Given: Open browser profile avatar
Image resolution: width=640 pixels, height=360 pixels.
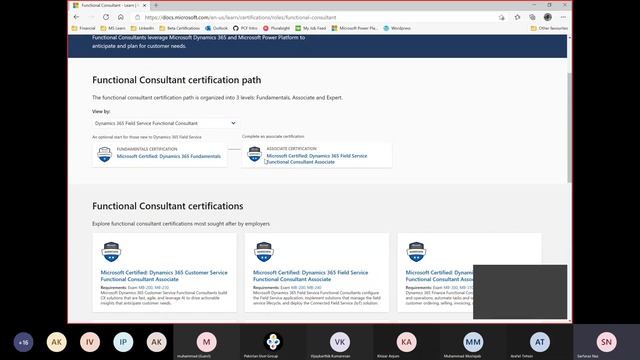Looking at the screenshot, I should pos(548,17).
